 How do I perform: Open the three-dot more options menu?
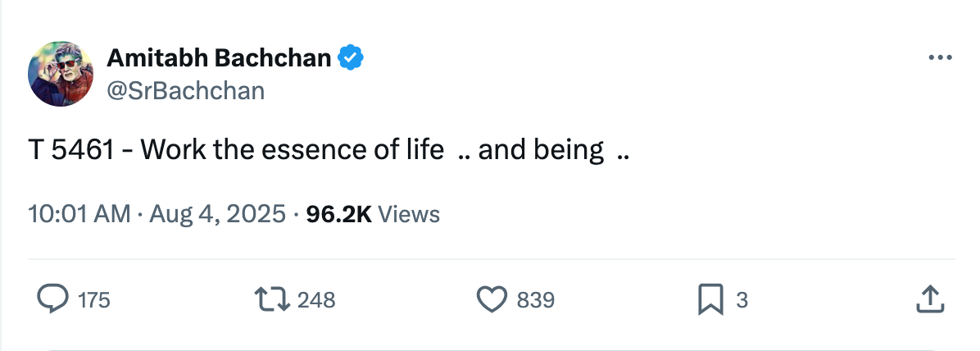point(940,58)
